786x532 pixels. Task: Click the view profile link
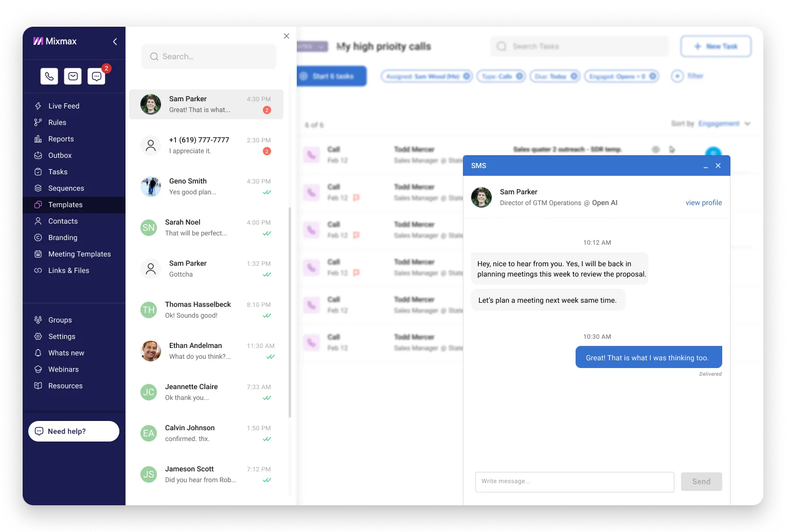click(704, 203)
